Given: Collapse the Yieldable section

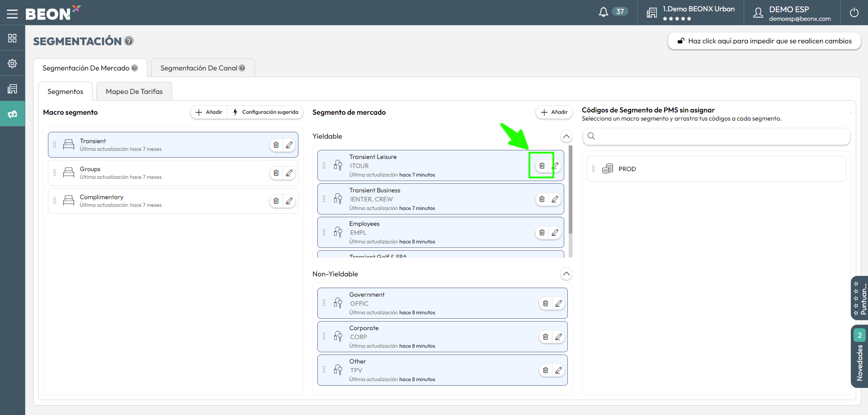Looking at the screenshot, I should 566,136.
